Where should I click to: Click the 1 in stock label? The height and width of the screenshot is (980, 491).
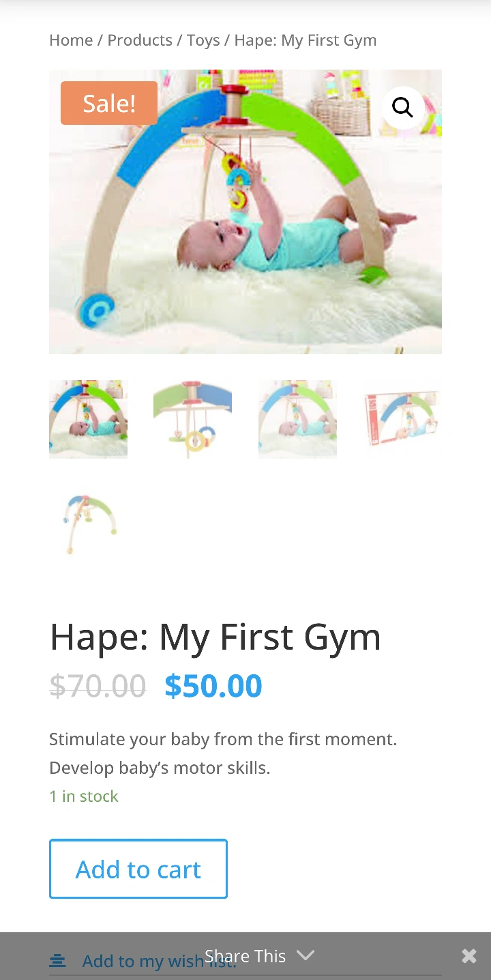click(84, 796)
